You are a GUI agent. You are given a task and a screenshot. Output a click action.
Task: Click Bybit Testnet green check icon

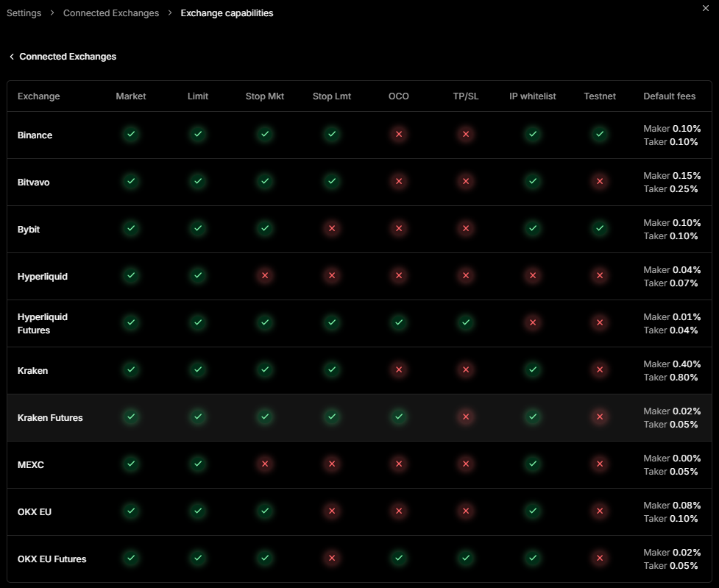600,228
